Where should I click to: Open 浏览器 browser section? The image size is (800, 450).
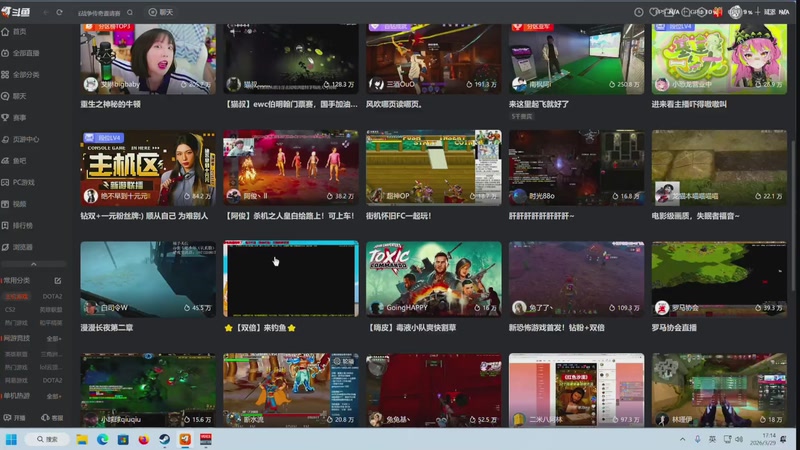pyautogui.click(x=17, y=247)
